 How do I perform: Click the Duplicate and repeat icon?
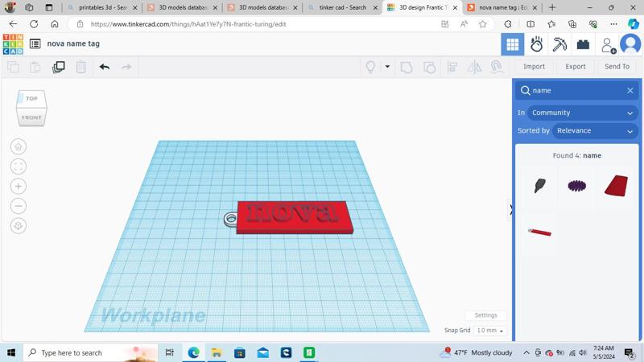tap(58, 67)
